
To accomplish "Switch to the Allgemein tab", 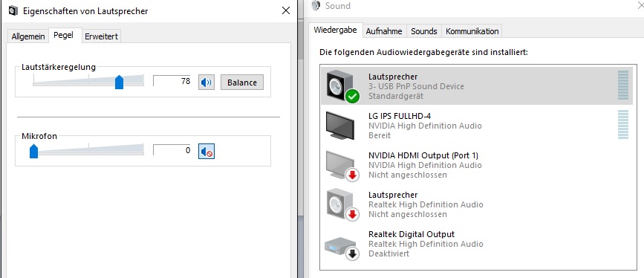I will pyautogui.click(x=28, y=36).
